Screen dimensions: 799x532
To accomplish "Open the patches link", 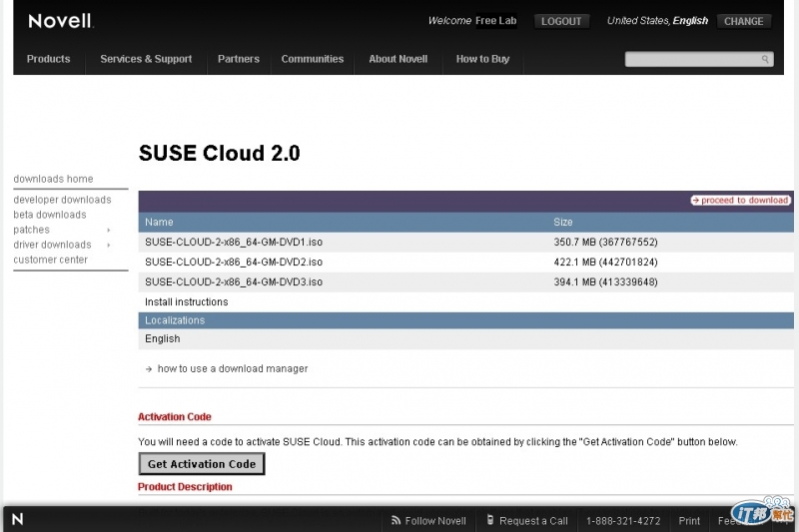I will pyautogui.click(x=31, y=230).
